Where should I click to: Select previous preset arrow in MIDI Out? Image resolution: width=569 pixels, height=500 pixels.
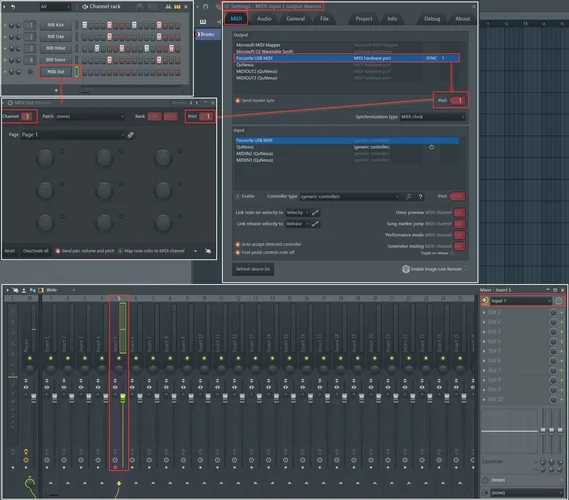click(191, 103)
